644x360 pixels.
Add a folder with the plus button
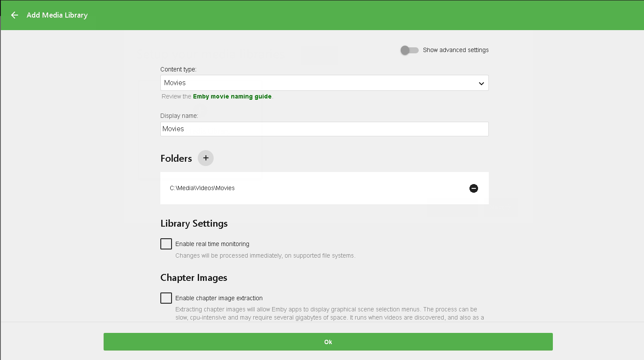tap(205, 158)
